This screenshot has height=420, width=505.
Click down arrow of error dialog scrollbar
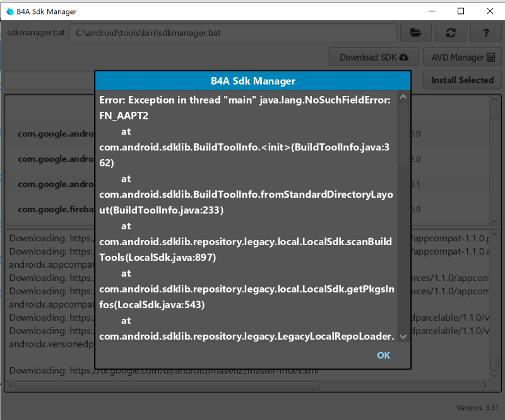[x=403, y=337]
